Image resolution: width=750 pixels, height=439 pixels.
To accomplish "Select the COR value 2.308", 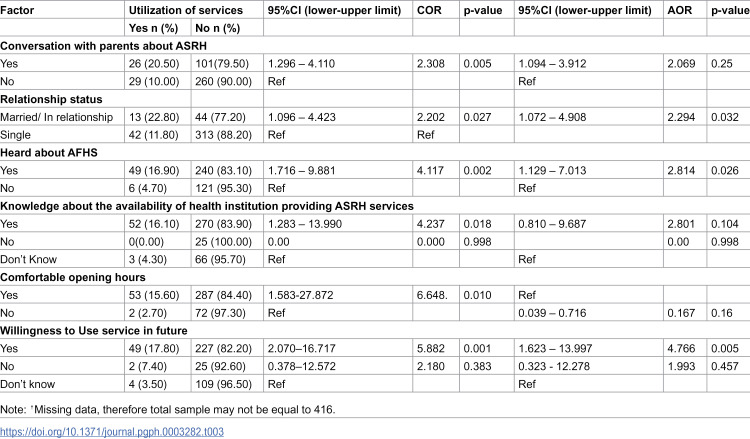I will 430,64.
